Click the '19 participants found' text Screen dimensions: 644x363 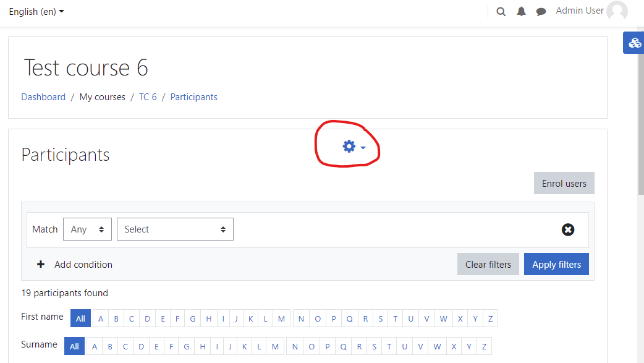point(64,293)
